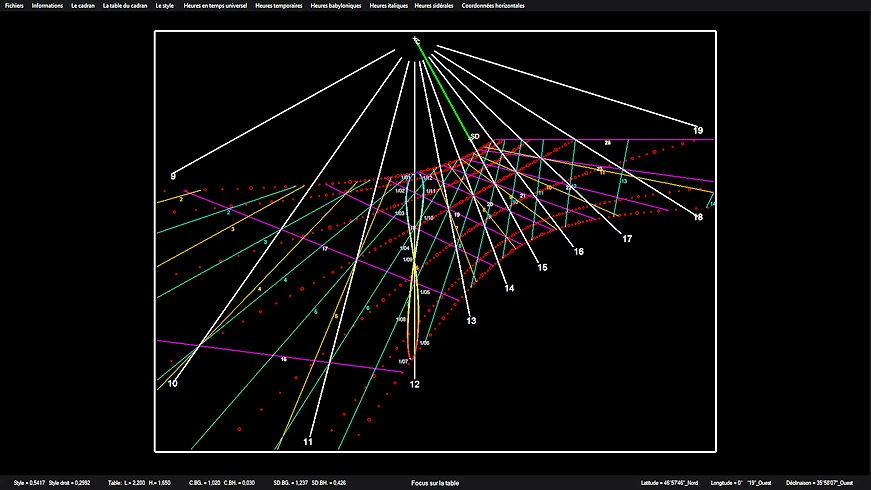Open the Fichiers menu

(14, 6)
